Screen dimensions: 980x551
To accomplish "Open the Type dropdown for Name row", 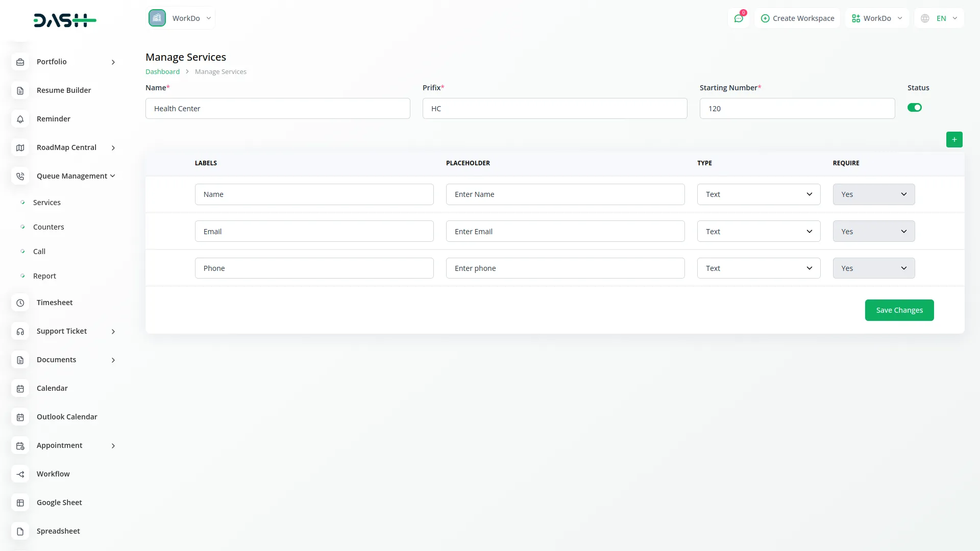I will (x=758, y=194).
